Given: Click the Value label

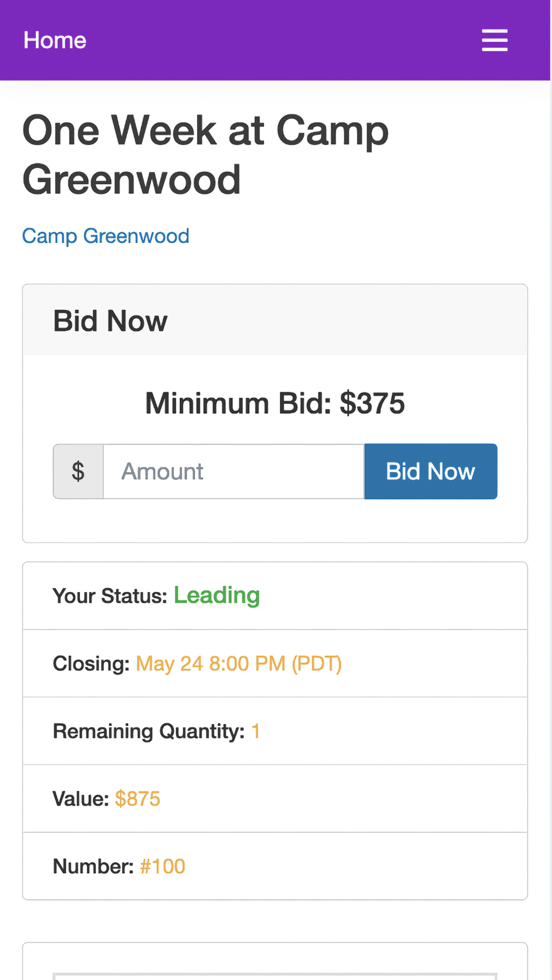Looking at the screenshot, I should [81, 799].
